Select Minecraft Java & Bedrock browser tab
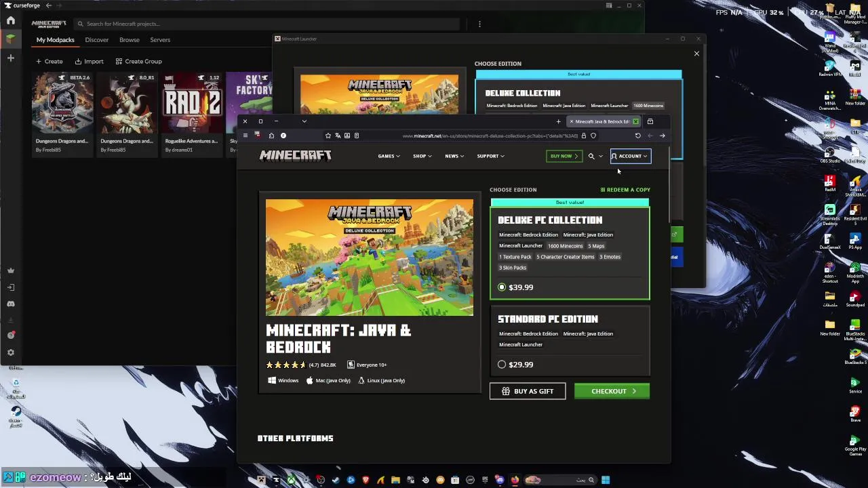The width and height of the screenshot is (868, 488). point(602,121)
